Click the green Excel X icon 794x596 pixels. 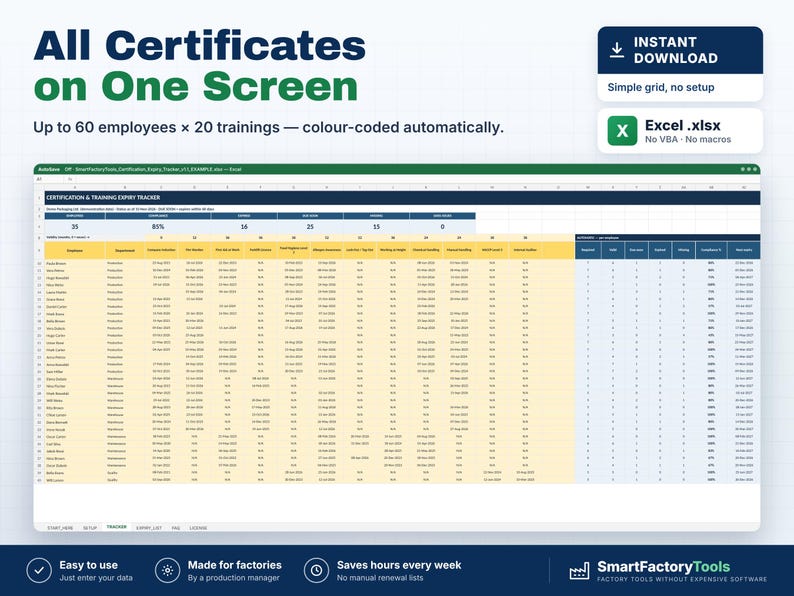point(622,131)
